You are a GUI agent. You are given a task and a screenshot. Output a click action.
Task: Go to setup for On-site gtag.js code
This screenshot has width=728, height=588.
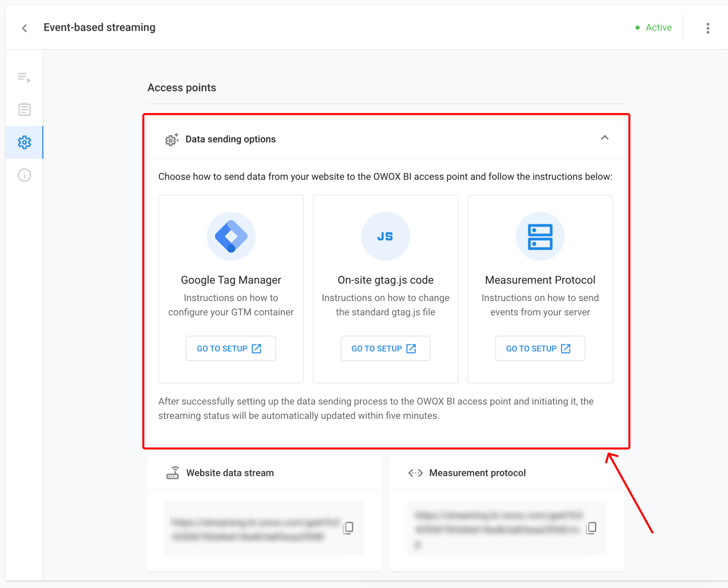click(x=385, y=348)
